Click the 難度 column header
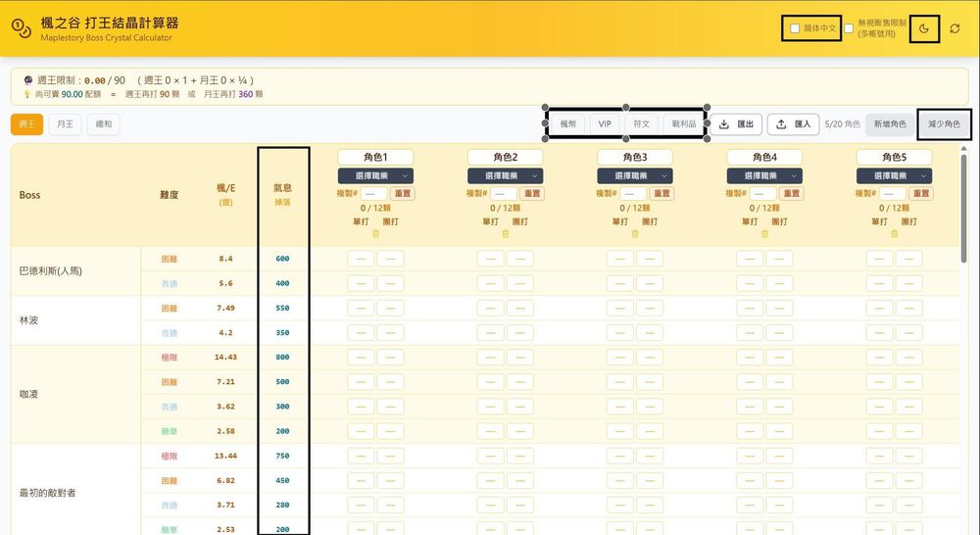The width and height of the screenshot is (980, 535). click(x=169, y=194)
